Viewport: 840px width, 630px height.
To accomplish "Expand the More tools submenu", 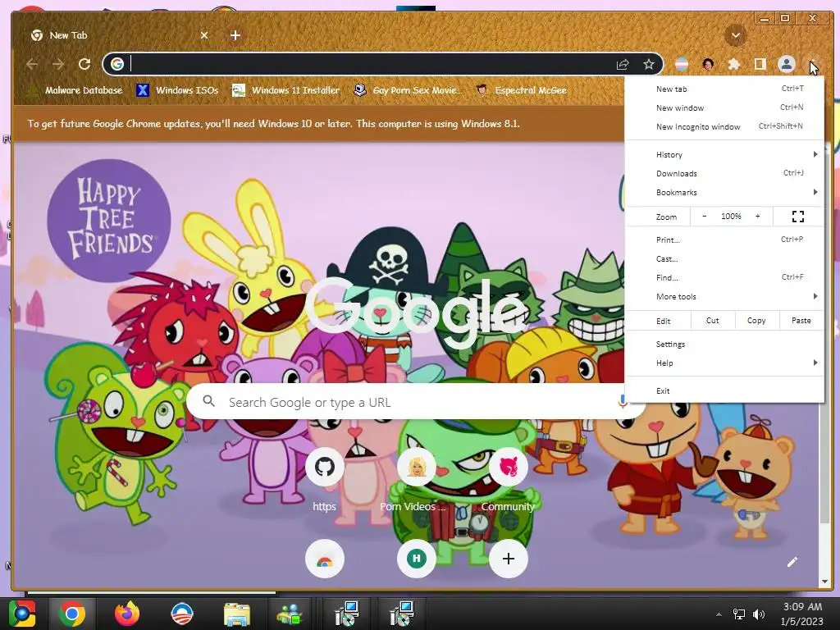I will (724, 296).
